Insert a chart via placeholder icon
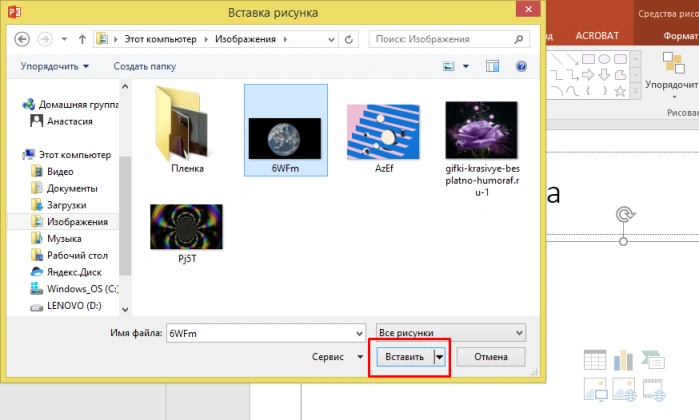Image resolution: width=699 pixels, height=420 pixels. pos(623,360)
